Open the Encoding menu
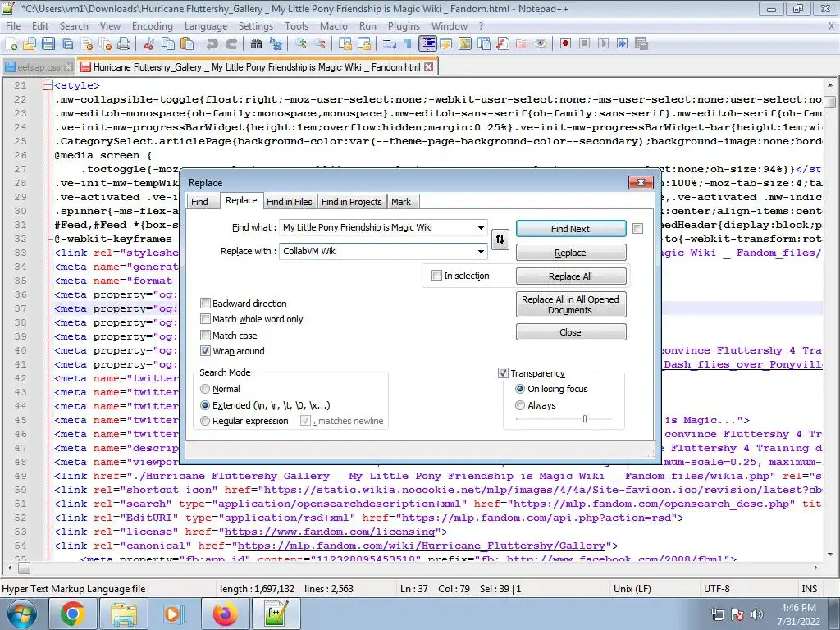The image size is (840, 630). [152, 25]
